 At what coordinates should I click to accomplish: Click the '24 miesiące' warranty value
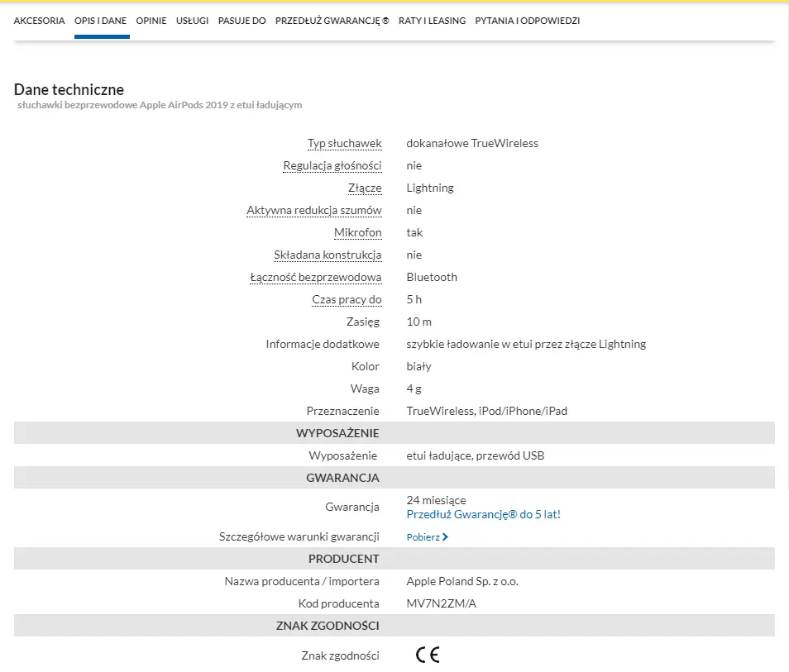pos(436,500)
